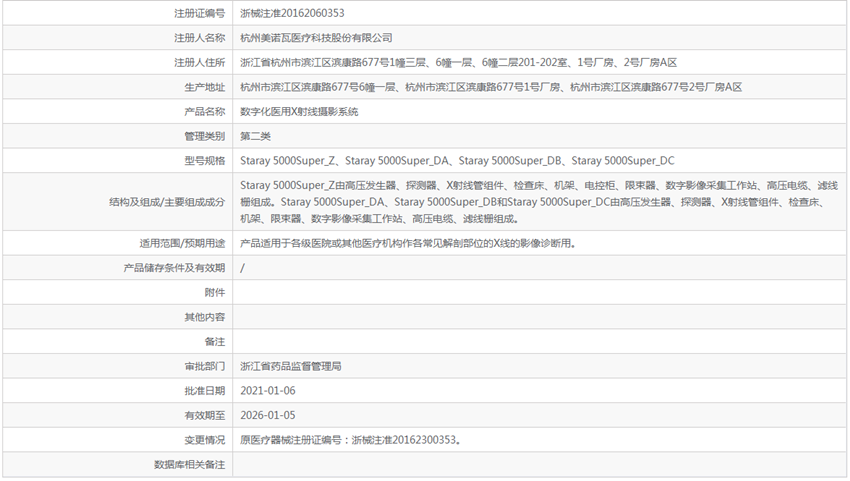Click the label 管理类别
This screenshot has height=481, width=850.
(x=204, y=136)
